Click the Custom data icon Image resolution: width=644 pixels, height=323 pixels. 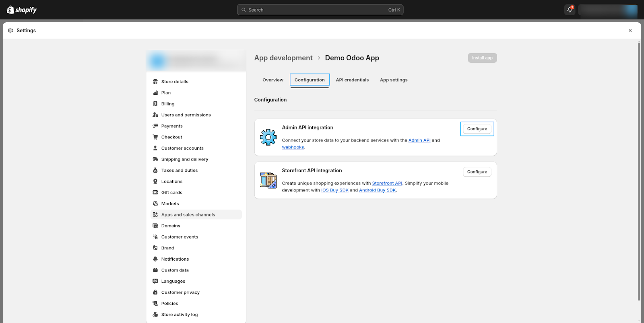pyautogui.click(x=155, y=270)
